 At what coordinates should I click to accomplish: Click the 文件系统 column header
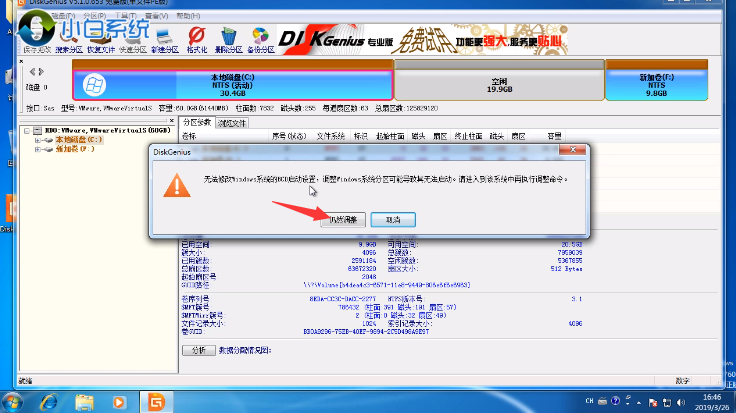tap(330, 136)
